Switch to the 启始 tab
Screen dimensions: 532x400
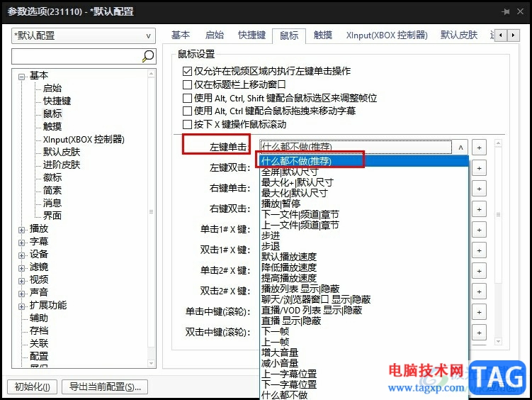point(215,35)
